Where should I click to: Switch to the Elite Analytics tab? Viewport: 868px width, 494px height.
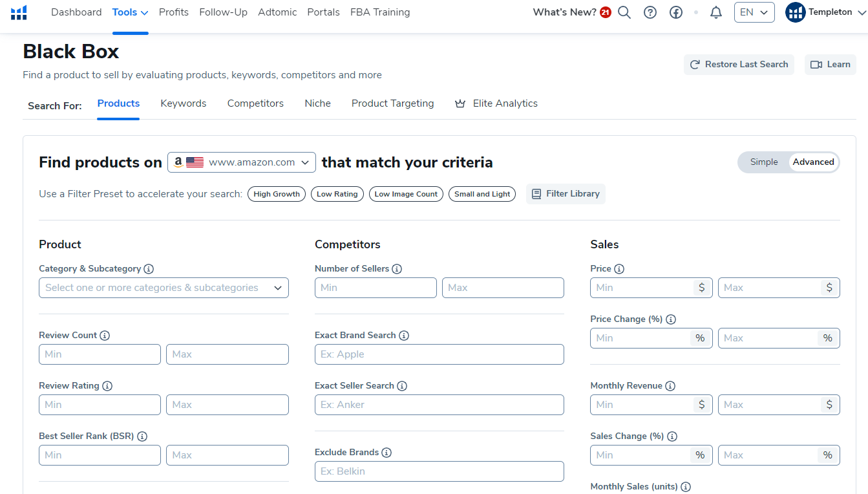point(496,103)
